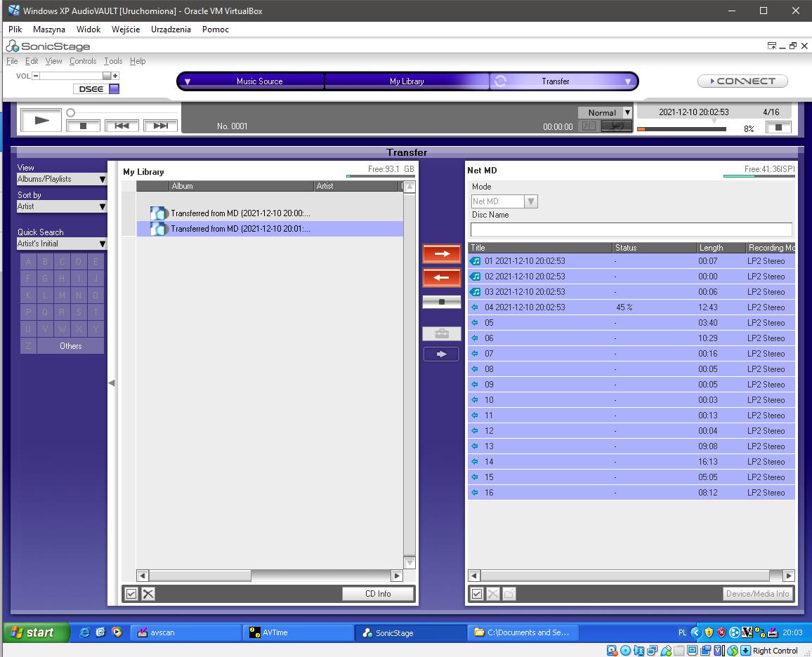This screenshot has width=812, height=657.
Task: Adjust the VOL slider track
Action: click(75, 76)
